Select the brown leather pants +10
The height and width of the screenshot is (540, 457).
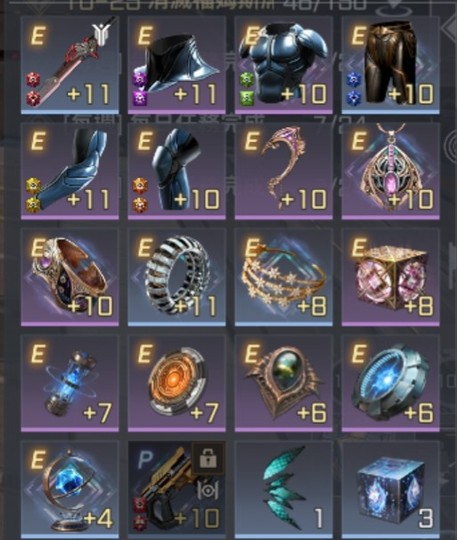click(x=391, y=65)
